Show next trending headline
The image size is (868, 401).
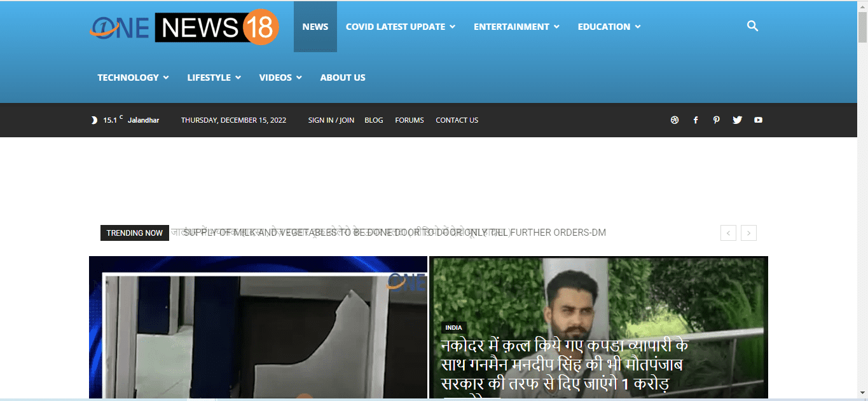[749, 233]
